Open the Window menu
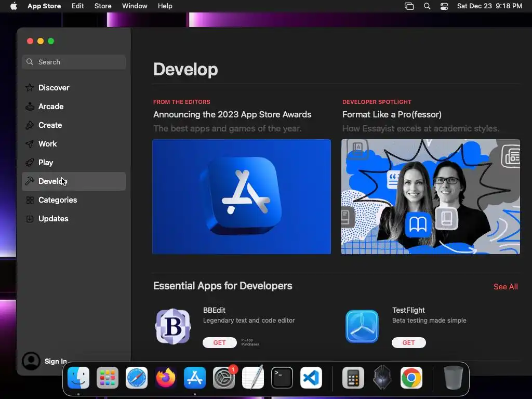The height and width of the screenshot is (399, 532). [x=135, y=6]
